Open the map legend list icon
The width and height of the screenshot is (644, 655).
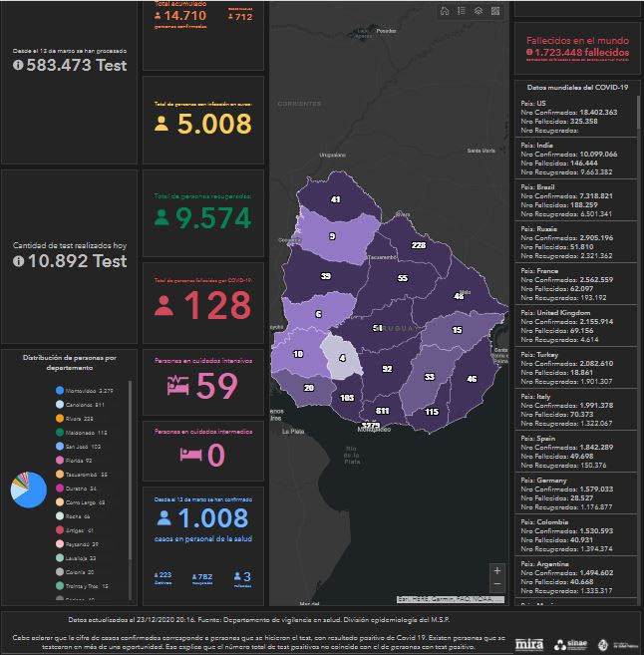pos(463,11)
